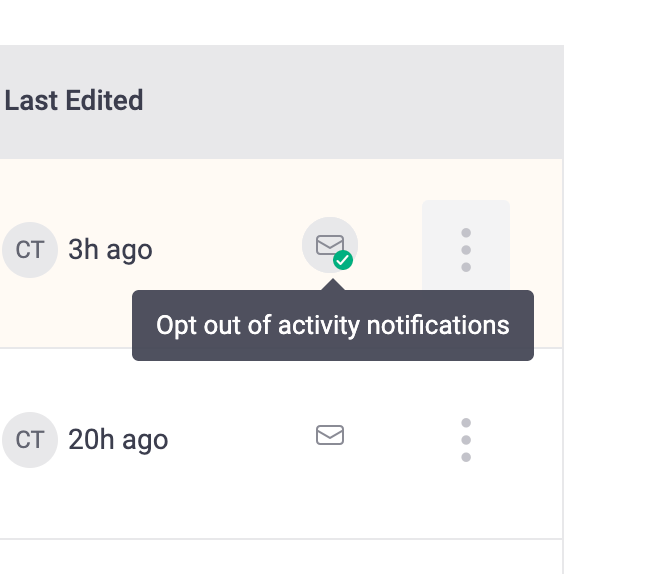Click the 3h ago timestamp
Screen dimensions: 664x574
pos(110,249)
